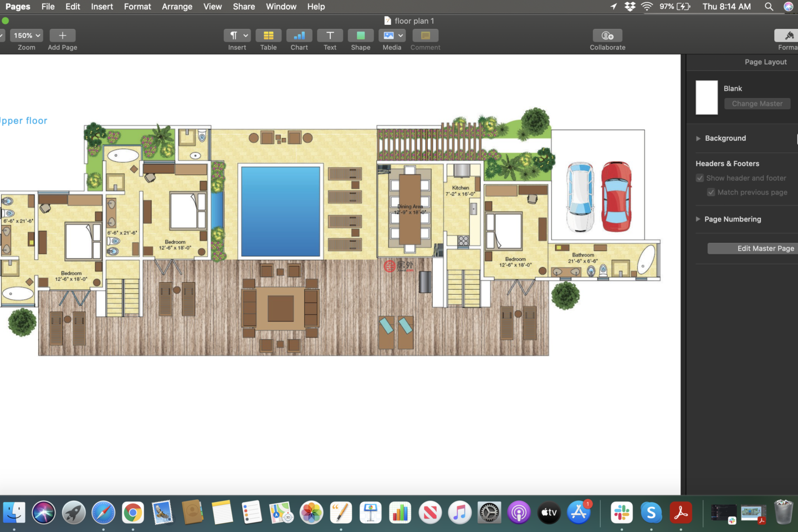The height and width of the screenshot is (532, 798).
Task: Click the blue swimming pool in the floor plan
Action: 281,211
